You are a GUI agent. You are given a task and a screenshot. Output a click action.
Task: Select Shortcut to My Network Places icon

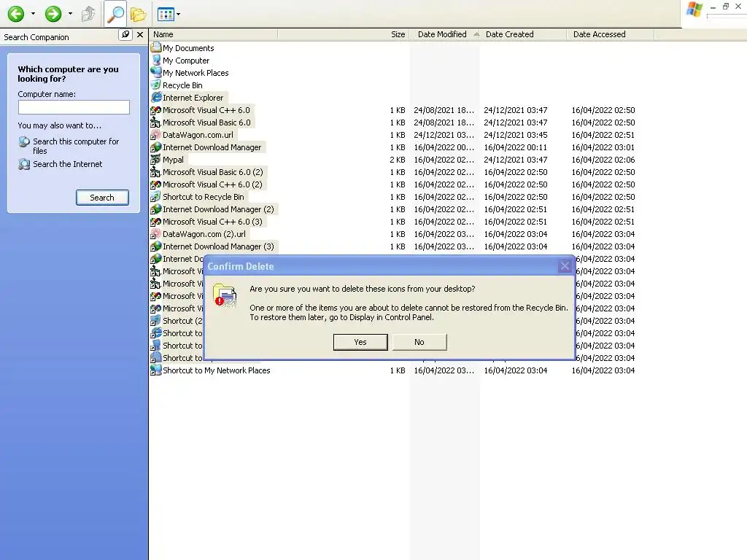point(156,370)
